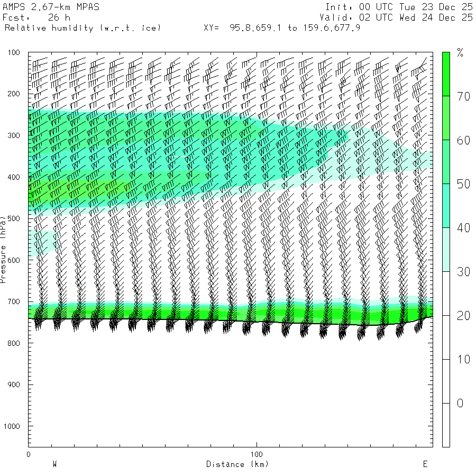The width and height of the screenshot is (476, 476).
Task: Click the pressure axis tick label '300'
Action: [x=14, y=135]
